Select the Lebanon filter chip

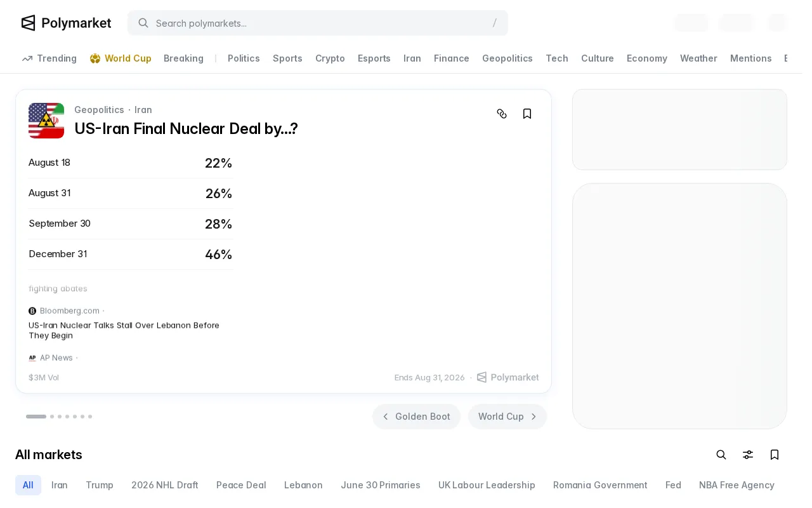(303, 485)
